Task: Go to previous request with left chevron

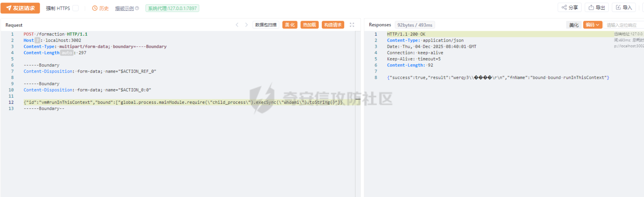Action: (x=237, y=25)
